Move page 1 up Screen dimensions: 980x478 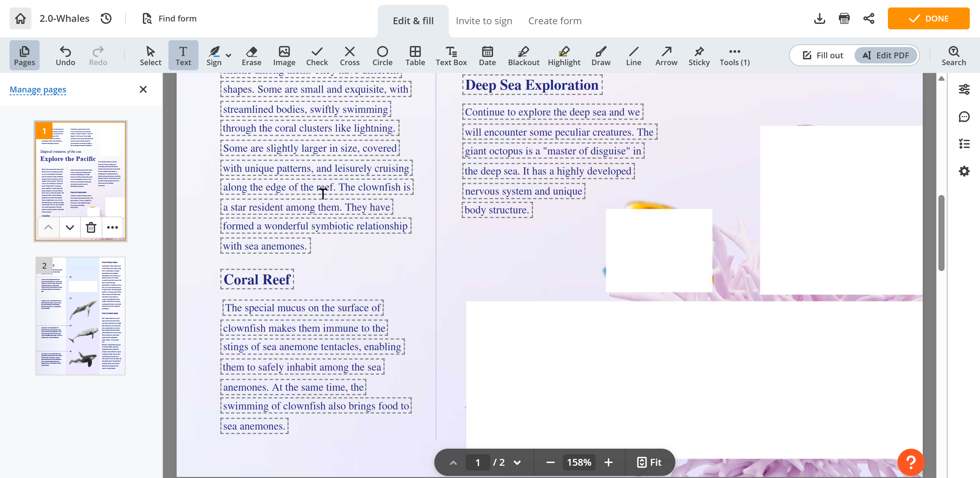point(48,227)
